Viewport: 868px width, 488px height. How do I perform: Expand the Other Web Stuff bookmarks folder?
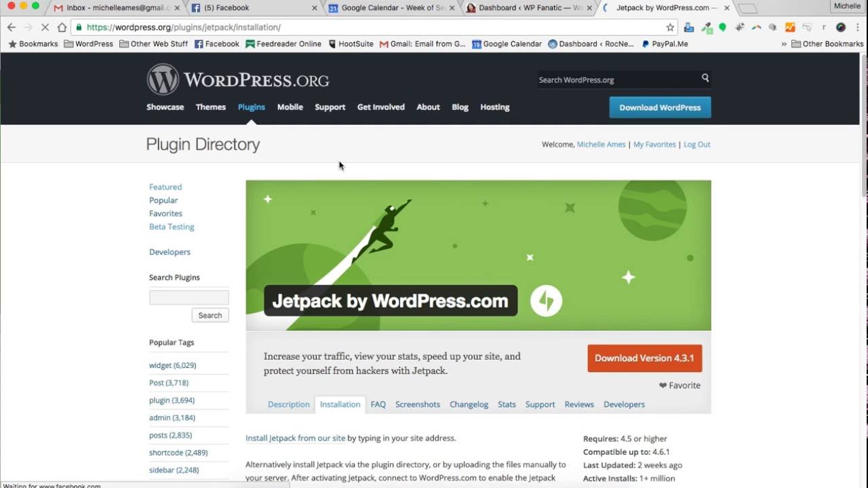click(x=153, y=44)
